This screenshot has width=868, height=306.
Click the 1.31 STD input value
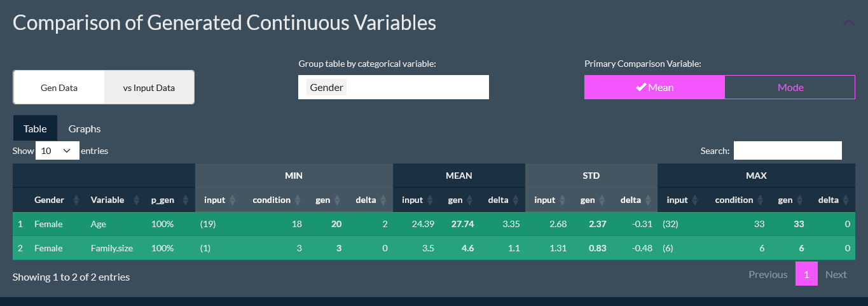coord(558,248)
